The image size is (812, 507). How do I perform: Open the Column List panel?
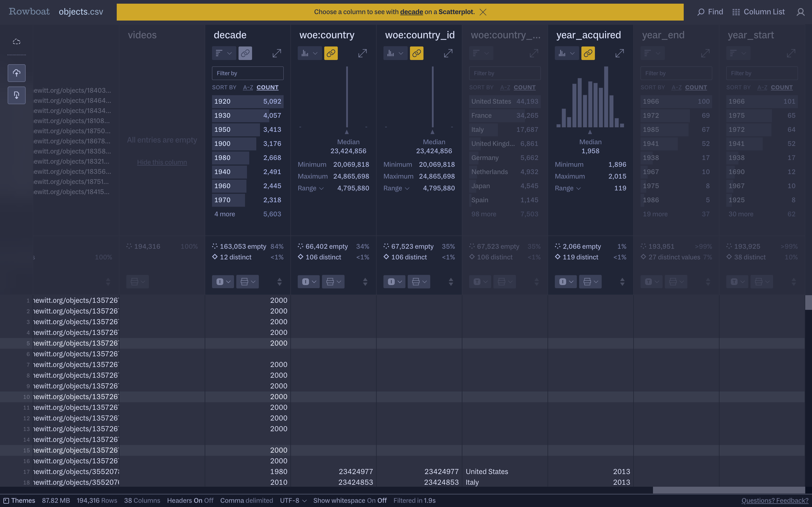click(x=758, y=12)
